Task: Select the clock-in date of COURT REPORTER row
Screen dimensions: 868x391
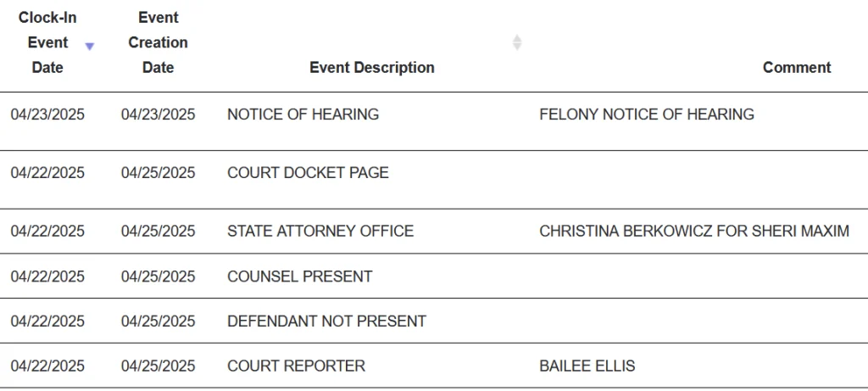Action: tap(47, 366)
